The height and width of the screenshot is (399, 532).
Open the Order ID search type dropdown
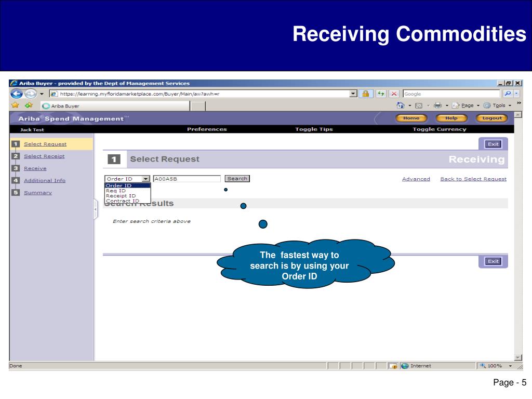[127, 179]
